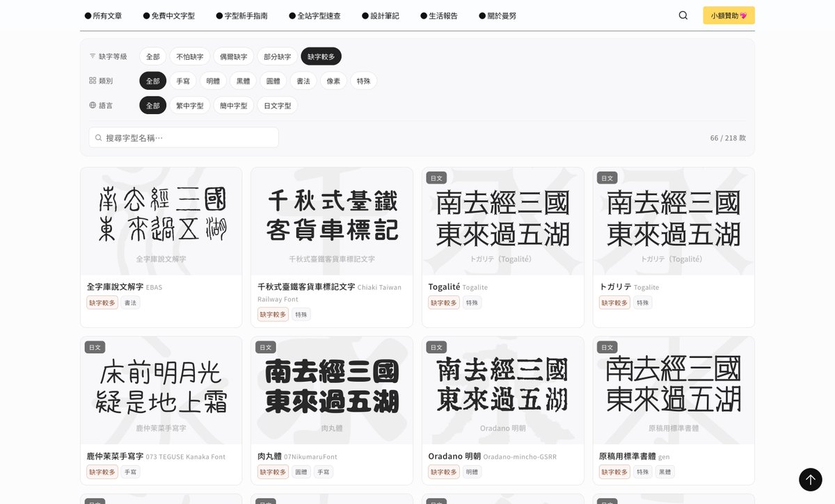
Task: Select 全部 in 類別 filter row
Action: [x=152, y=81]
